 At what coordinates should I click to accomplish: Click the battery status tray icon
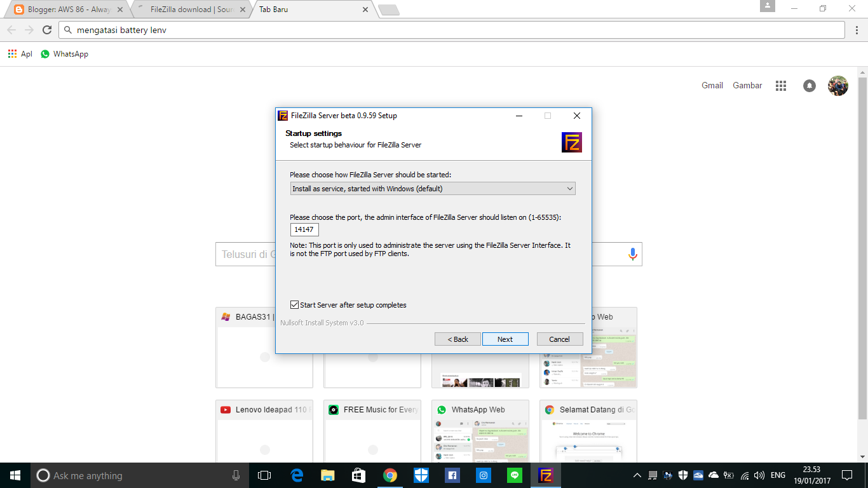[729, 475]
